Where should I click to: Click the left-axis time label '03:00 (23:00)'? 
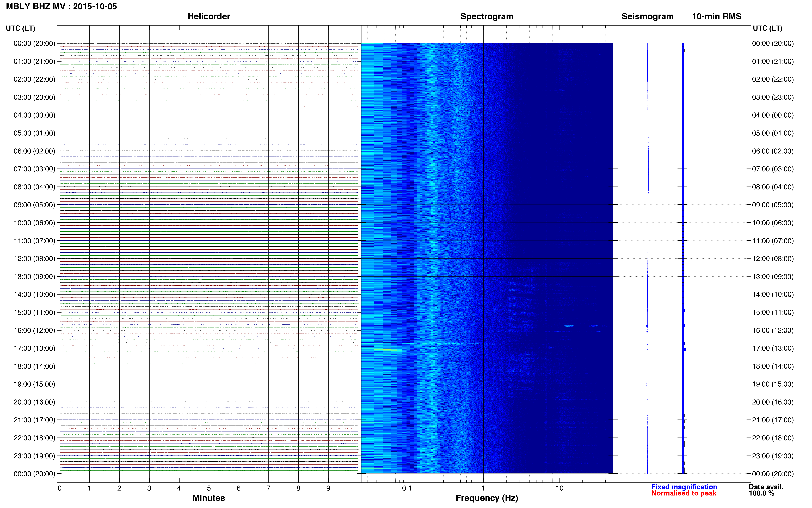point(34,97)
